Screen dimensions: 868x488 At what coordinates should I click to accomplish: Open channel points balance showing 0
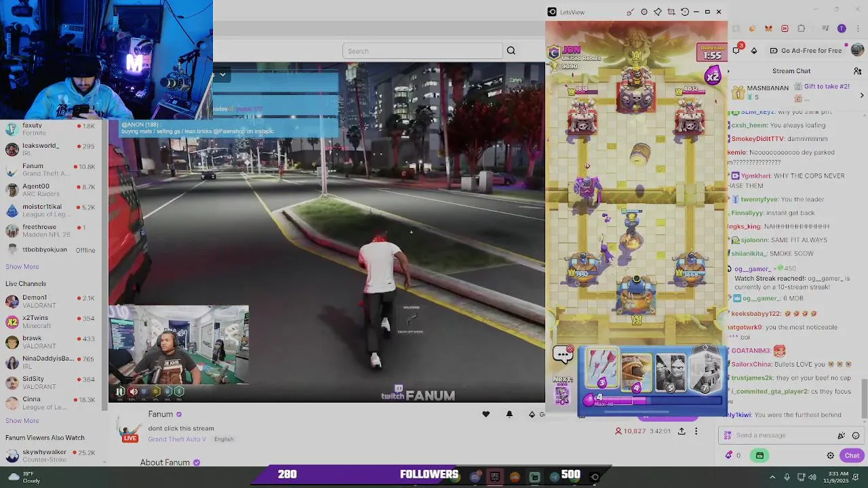[733, 455]
